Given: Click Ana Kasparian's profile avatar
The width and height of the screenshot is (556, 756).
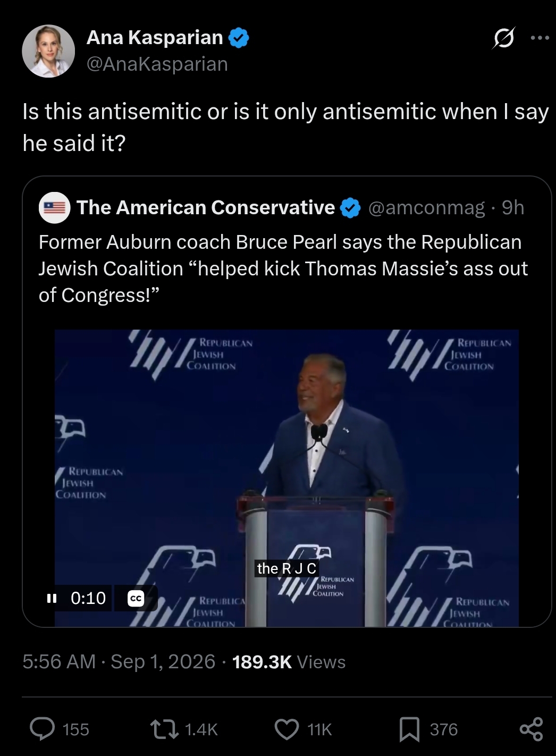Looking at the screenshot, I should [48, 51].
